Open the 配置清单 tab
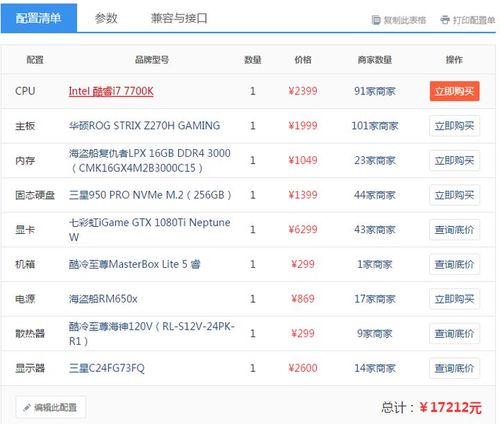 [39, 18]
